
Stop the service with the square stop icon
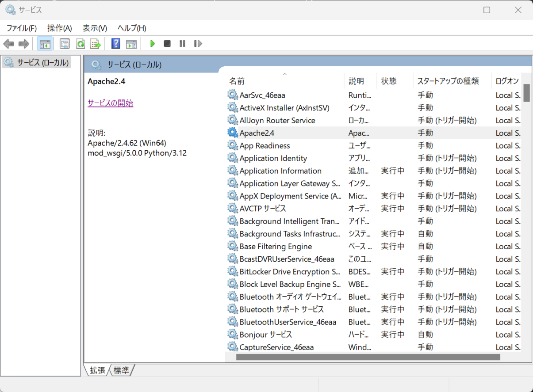pos(167,44)
